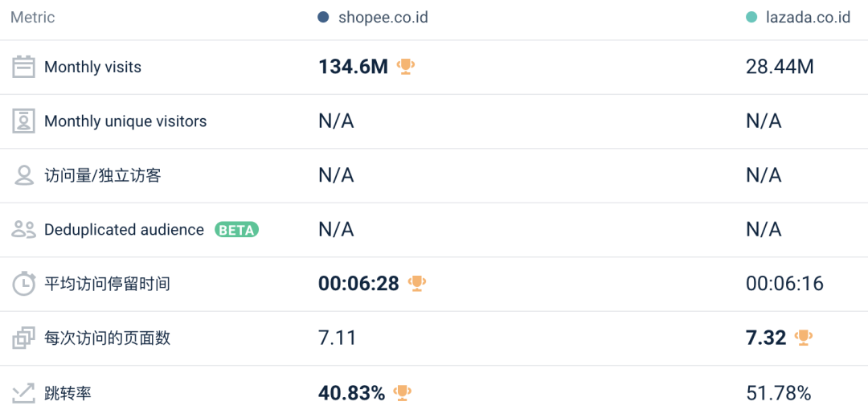
Task: Click the 平均访问停留时间 label
Action: pyautogui.click(x=108, y=284)
